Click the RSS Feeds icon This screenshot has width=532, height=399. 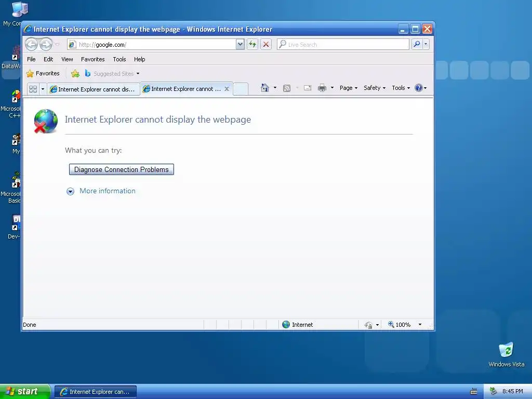tap(287, 88)
